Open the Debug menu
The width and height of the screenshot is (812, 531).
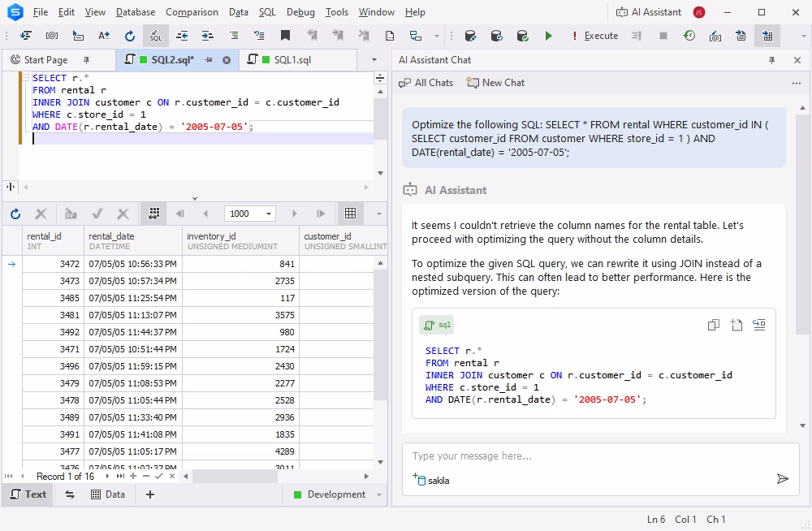pyautogui.click(x=300, y=12)
